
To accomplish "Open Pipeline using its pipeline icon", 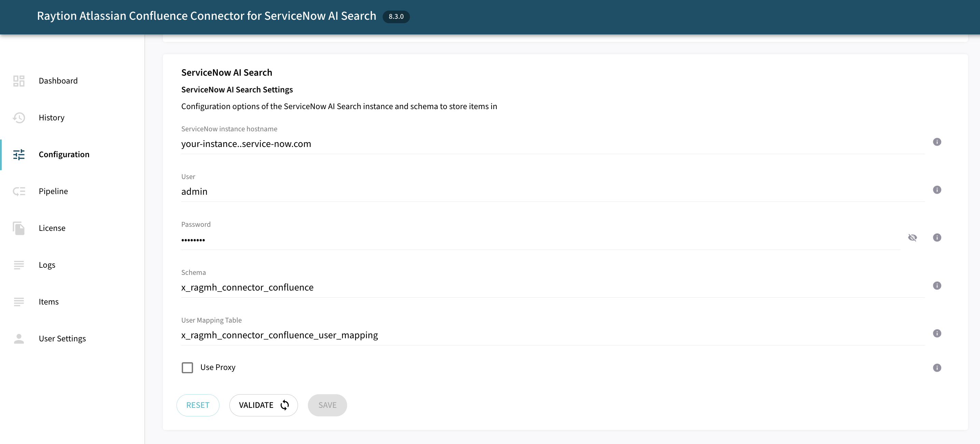I will [18, 191].
